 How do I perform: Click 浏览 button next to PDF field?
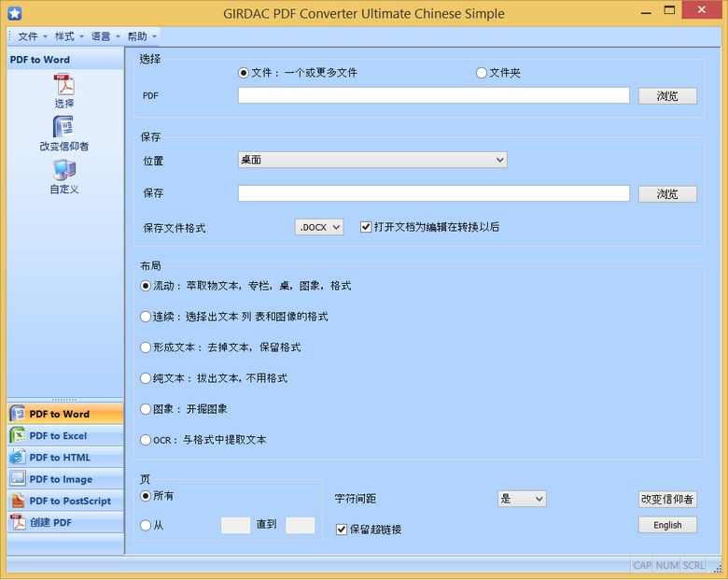click(667, 96)
